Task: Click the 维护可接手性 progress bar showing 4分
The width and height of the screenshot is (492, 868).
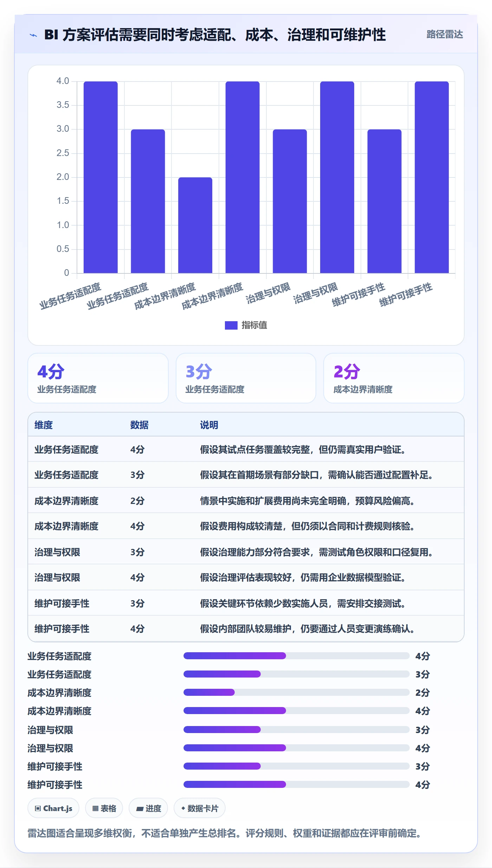Action: (296, 784)
